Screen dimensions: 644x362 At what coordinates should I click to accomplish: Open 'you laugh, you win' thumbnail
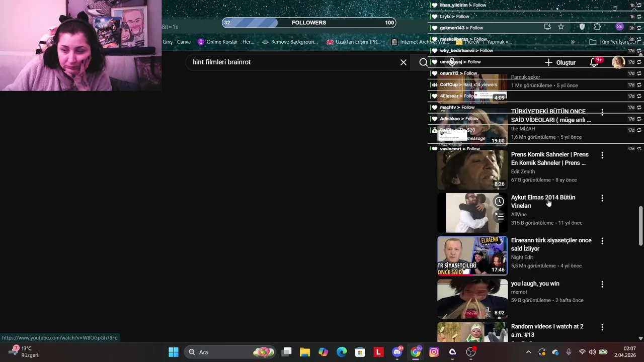click(472, 299)
